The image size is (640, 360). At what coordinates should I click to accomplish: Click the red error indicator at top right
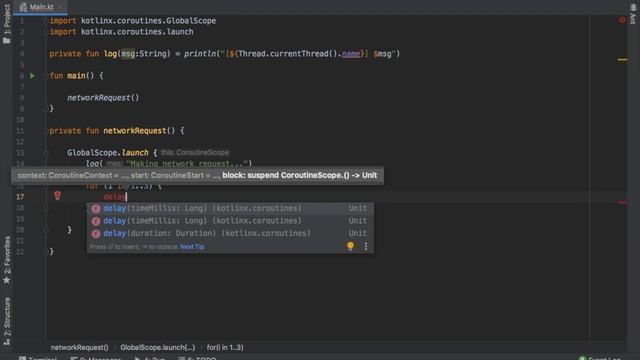622,20
